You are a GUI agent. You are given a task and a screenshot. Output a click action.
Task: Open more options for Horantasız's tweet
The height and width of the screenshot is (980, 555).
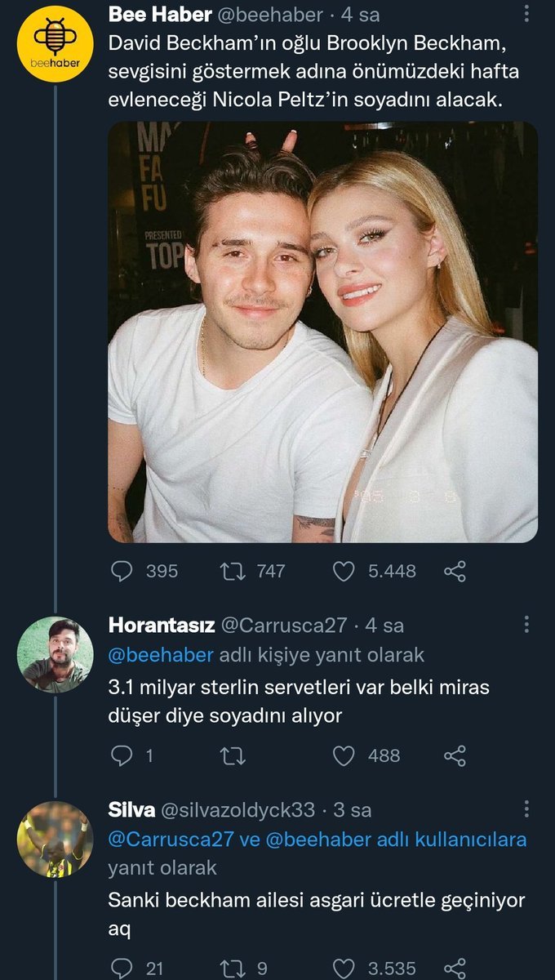pyautogui.click(x=527, y=625)
